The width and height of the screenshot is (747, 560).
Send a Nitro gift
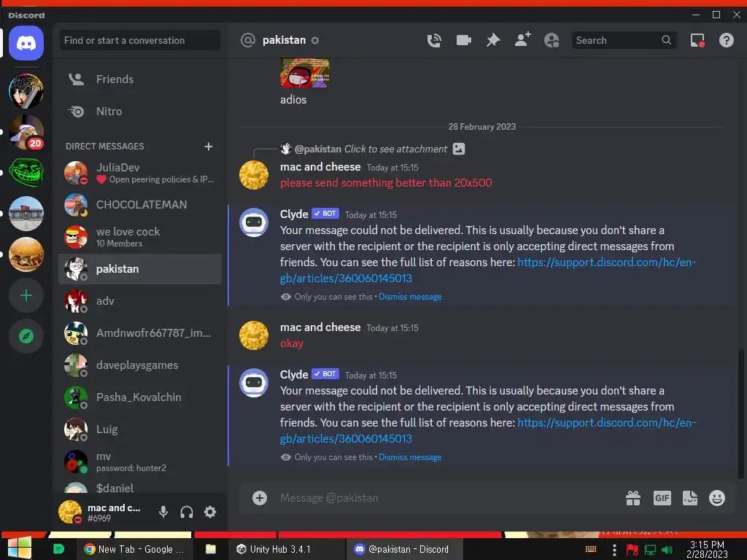coord(633,498)
